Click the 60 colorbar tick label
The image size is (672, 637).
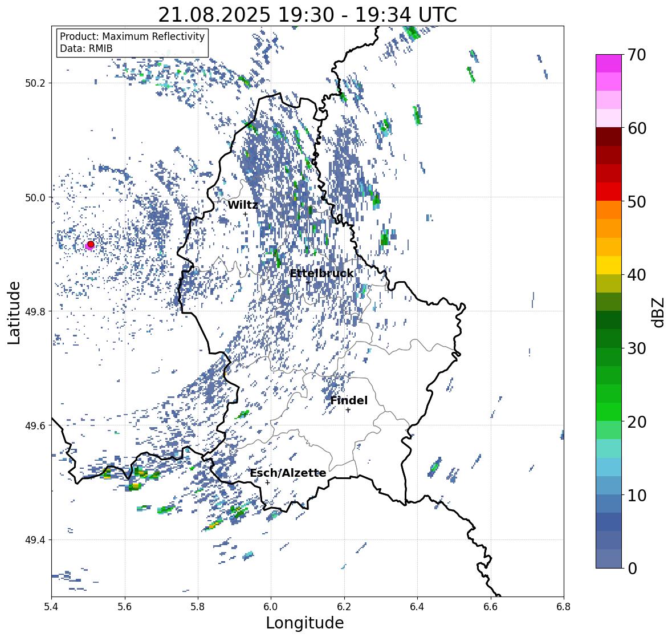(637, 128)
